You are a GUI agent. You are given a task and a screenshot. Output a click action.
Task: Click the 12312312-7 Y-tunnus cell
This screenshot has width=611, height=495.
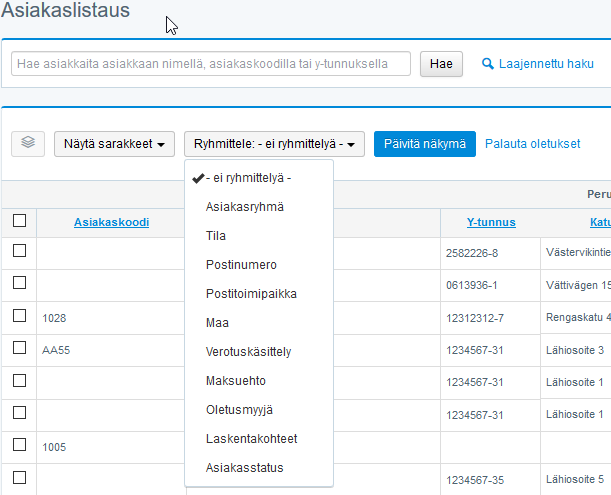(490, 318)
